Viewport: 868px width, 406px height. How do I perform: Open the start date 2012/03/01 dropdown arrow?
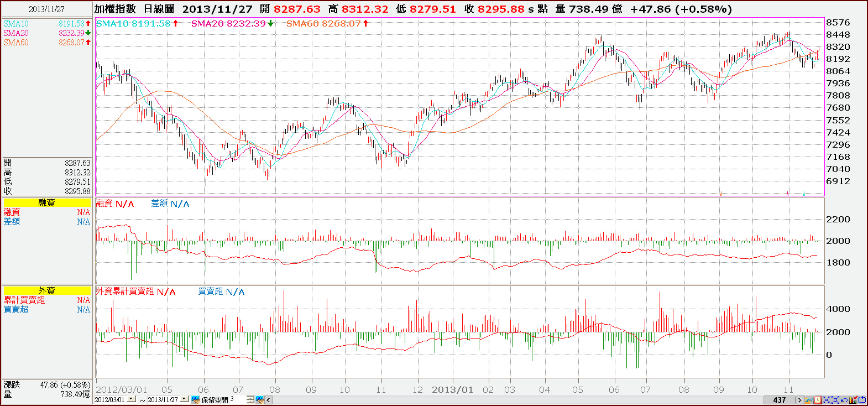pyautogui.click(x=131, y=399)
